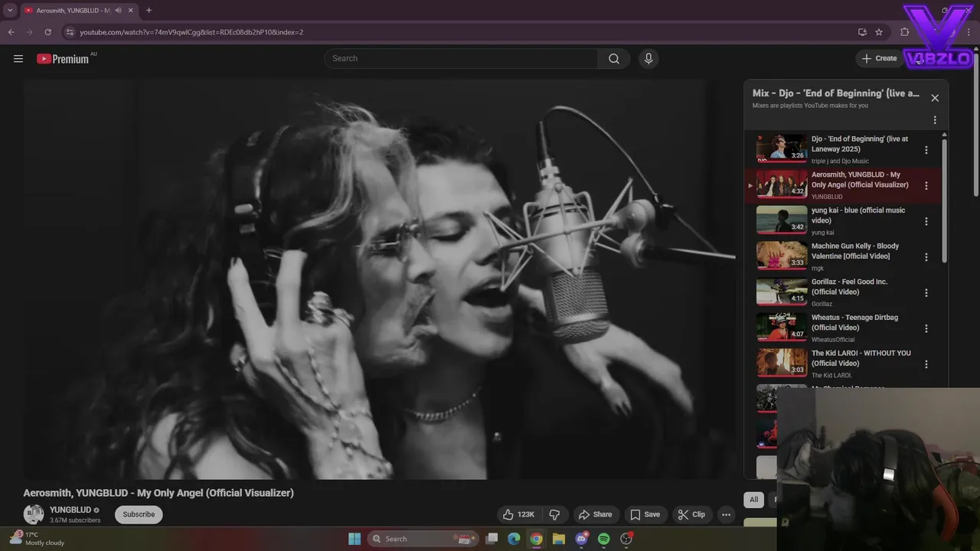Go back in browser history
980x551 pixels.
click(x=11, y=32)
